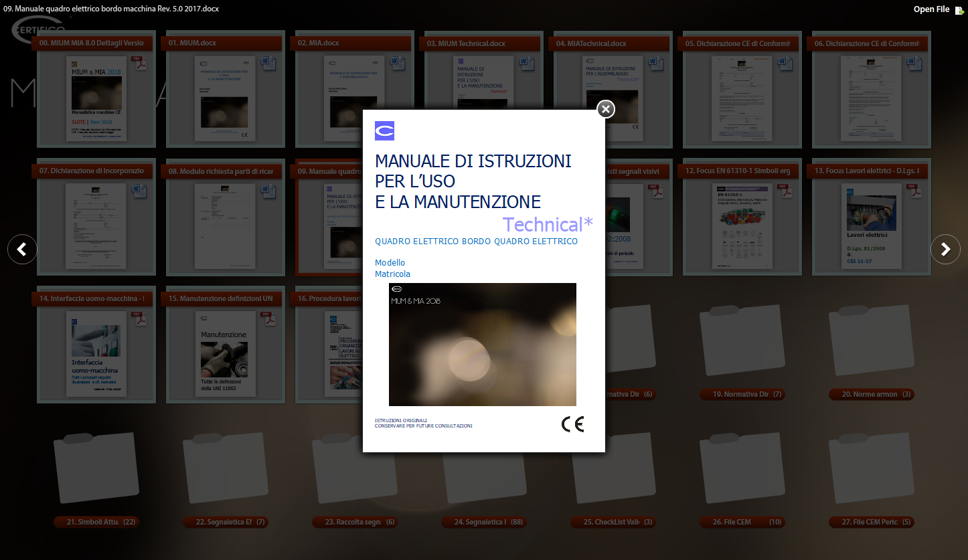
Task: Go to the next document with right arrow
Action: pos(945,250)
